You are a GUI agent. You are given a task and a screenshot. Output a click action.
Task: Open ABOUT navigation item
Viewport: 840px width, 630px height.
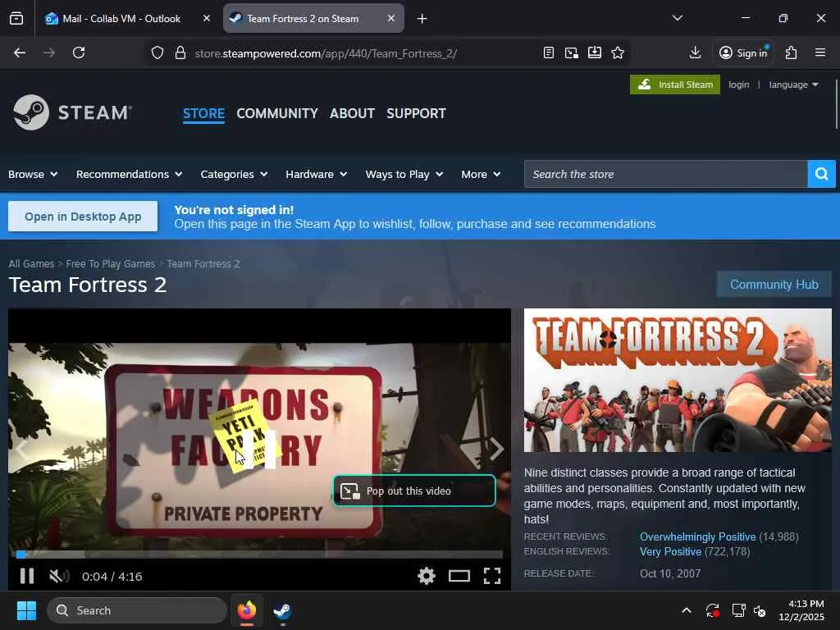352,113
